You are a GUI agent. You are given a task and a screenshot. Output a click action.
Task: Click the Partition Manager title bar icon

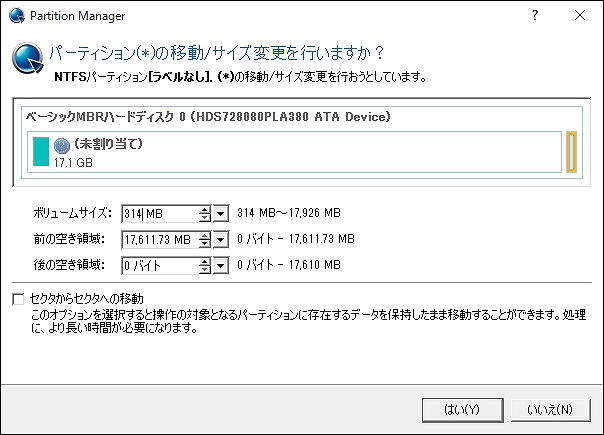[17, 16]
